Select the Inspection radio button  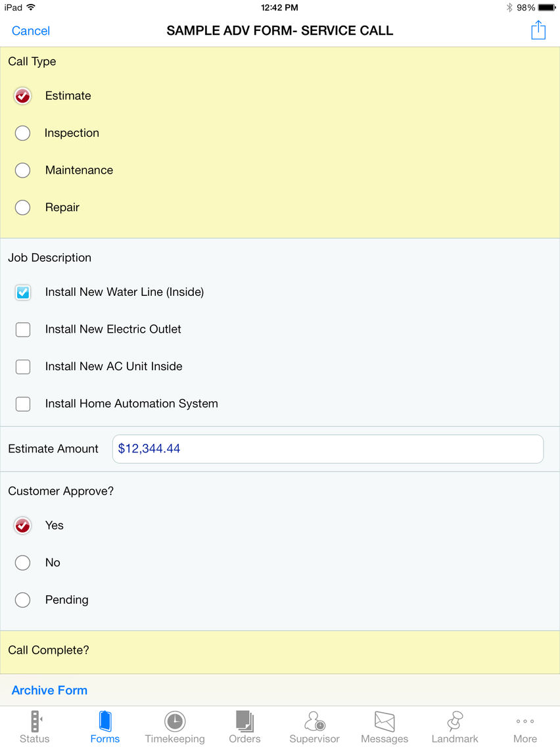[22, 133]
